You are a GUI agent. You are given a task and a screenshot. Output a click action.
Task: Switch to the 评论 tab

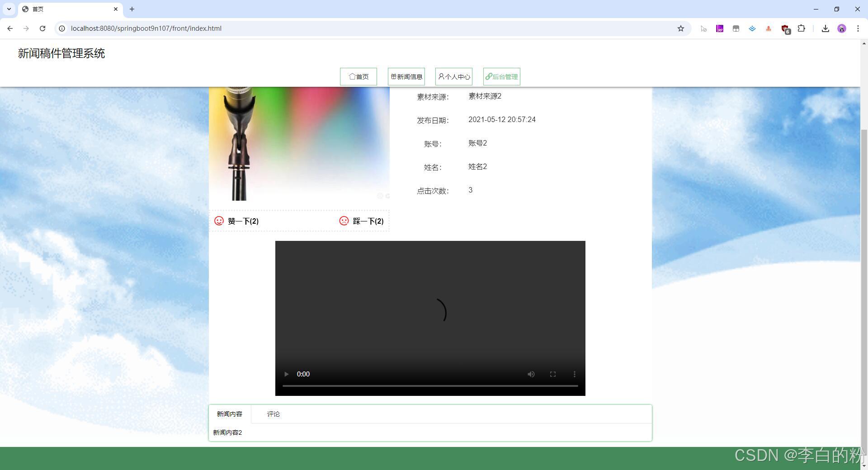click(274, 414)
